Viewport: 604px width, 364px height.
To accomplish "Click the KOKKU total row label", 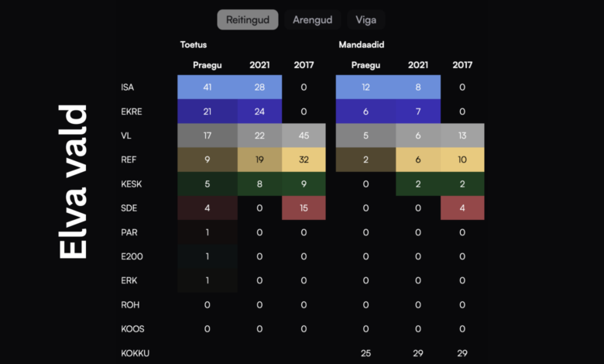I will [x=135, y=353].
